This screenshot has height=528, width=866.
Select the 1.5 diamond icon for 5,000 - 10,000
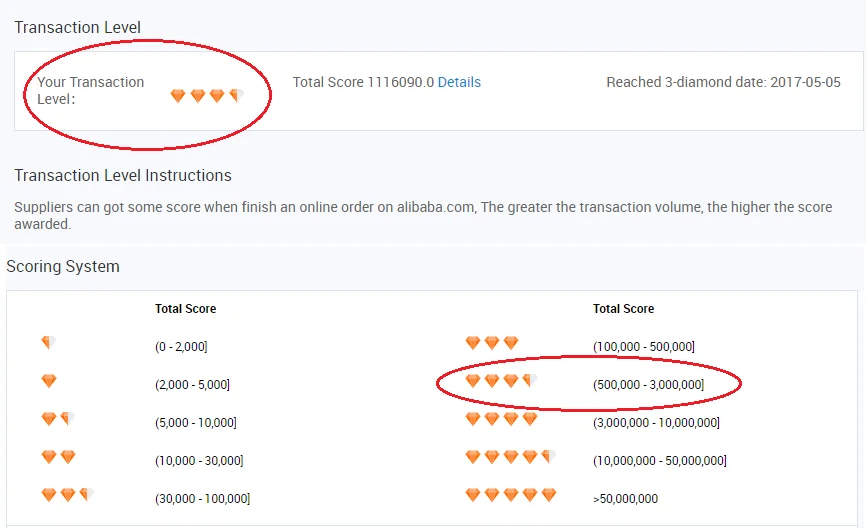pos(57,419)
